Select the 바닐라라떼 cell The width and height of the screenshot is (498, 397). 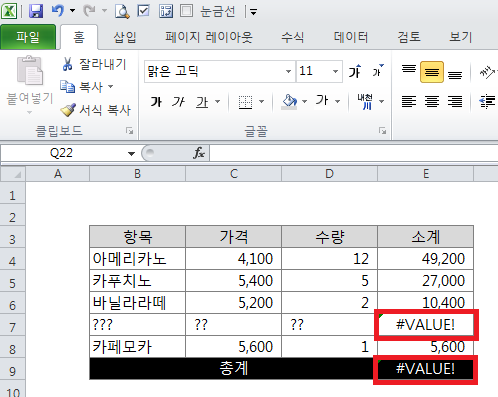pos(137,303)
